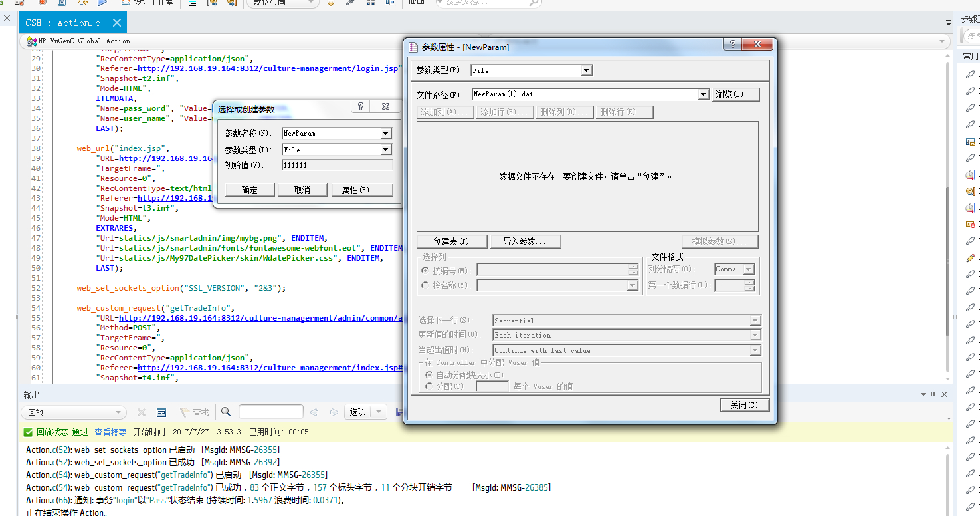980x516 pixels.
Task: Select the 按名称 radio button
Action: 425,285
